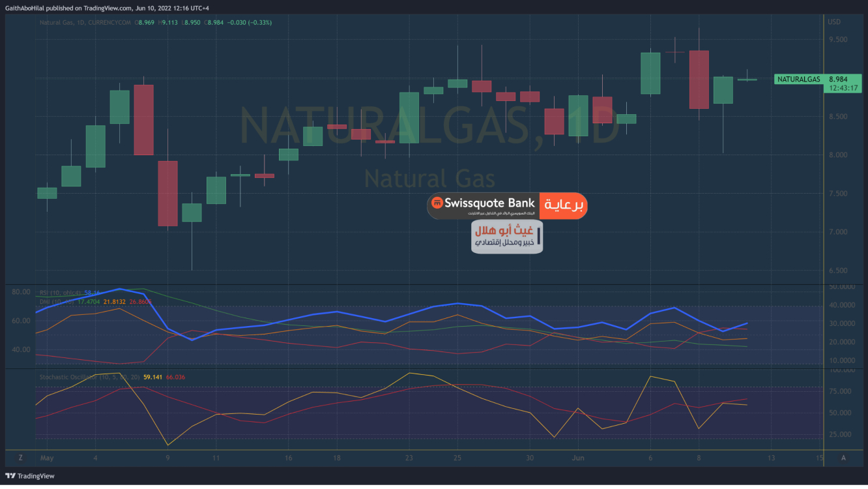Click the Arabic author name badge
Screen dimensions: 868x489
point(507,237)
